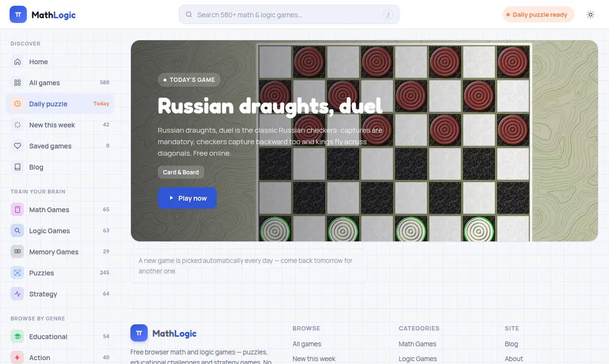Click footer Logic Games link

click(418, 359)
